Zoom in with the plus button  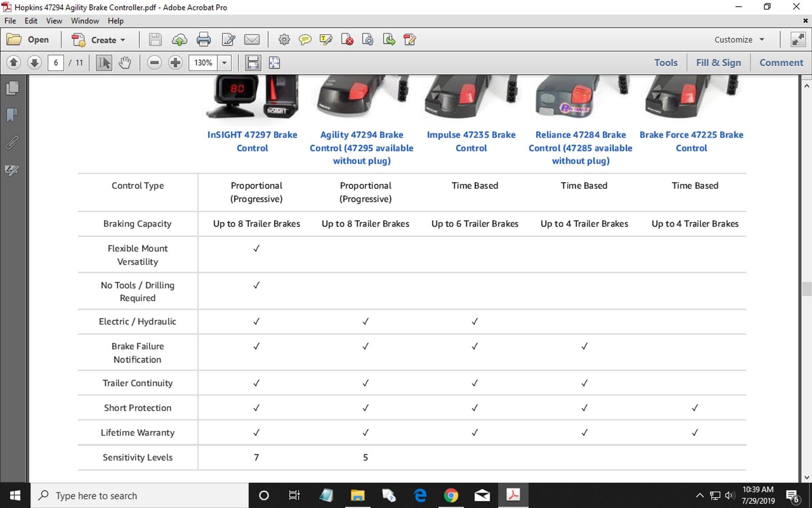(175, 63)
